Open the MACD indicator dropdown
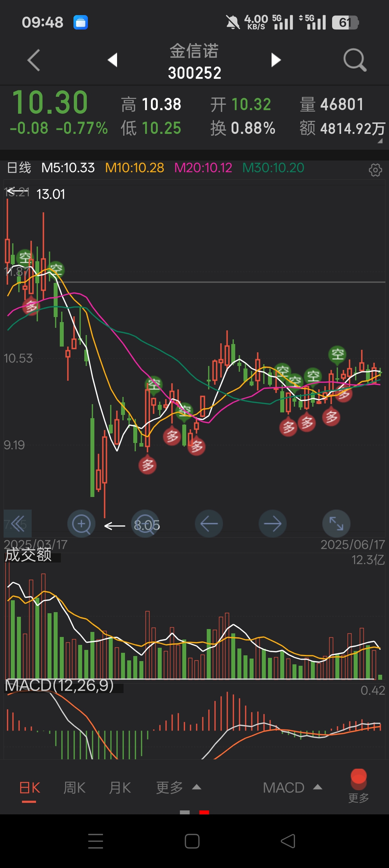 (x=292, y=788)
